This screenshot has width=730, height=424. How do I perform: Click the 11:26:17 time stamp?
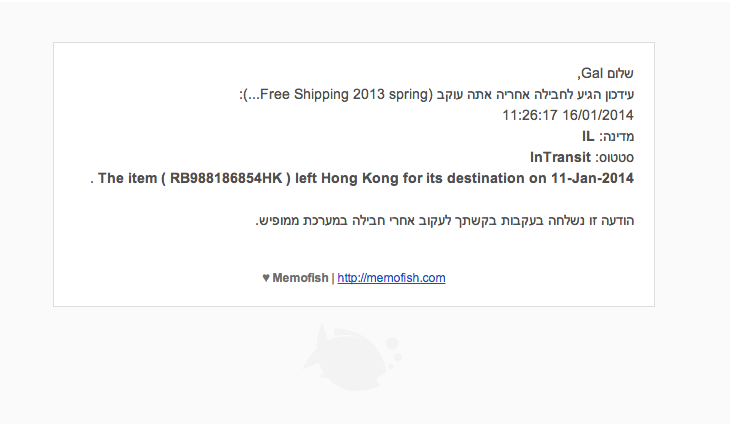[528, 115]
